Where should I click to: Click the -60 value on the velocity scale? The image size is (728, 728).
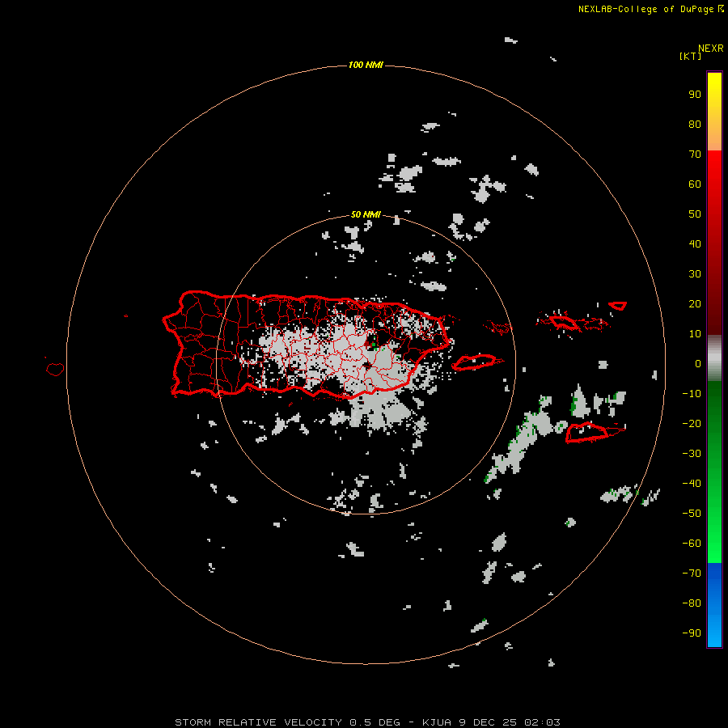pyautogui.click(x=692, y=544)
